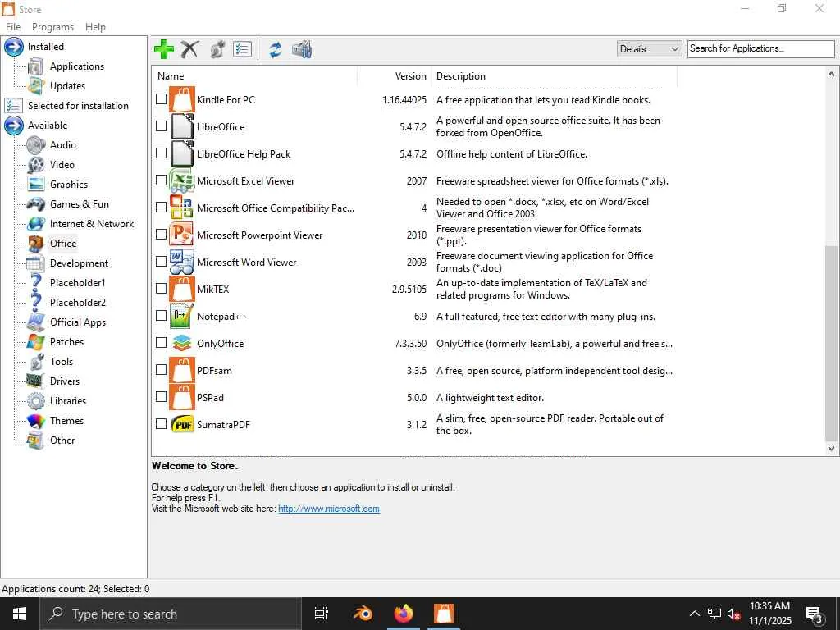Click the settings toolbar icon beside refresh

[x=302, y=49]
